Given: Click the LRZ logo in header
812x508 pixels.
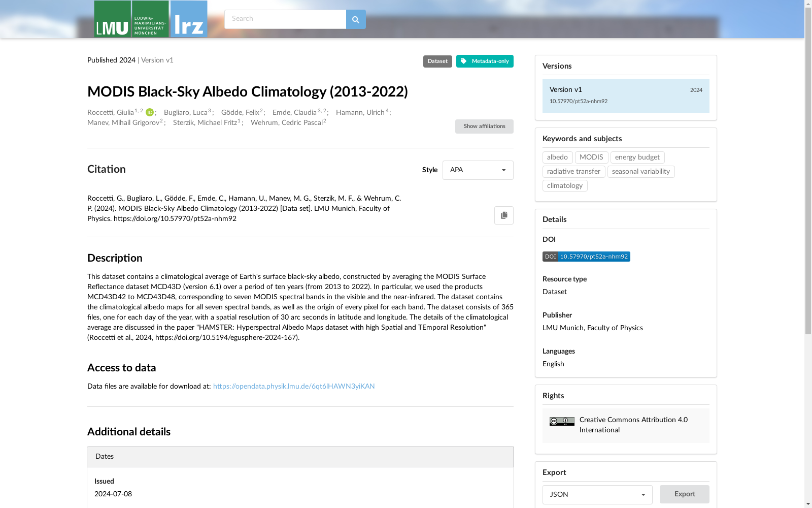Looking at the screenshot, I should (x=189, y=19).
